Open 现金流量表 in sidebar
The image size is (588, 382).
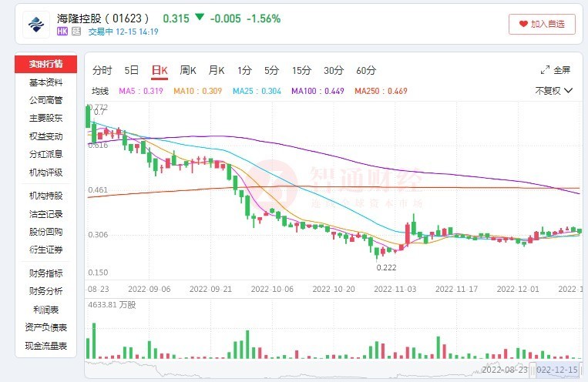coord(45,346)
